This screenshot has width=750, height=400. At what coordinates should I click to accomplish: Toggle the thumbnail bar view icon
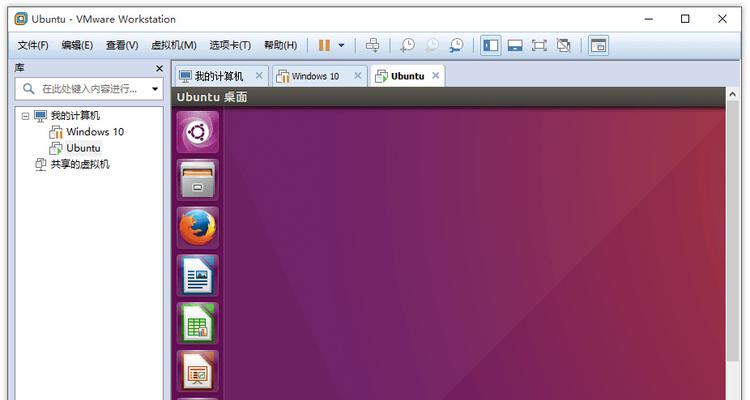click(x=515, y=45)
